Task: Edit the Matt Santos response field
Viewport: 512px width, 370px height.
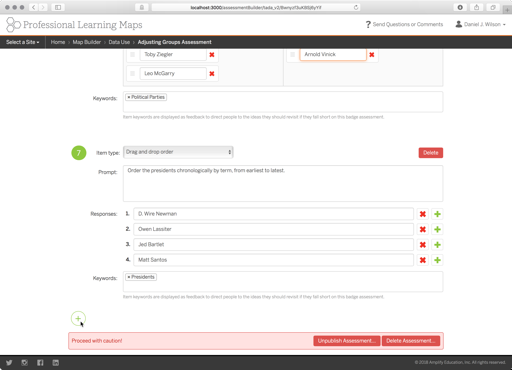Action: pyautogui.click(x=273, y=260)
